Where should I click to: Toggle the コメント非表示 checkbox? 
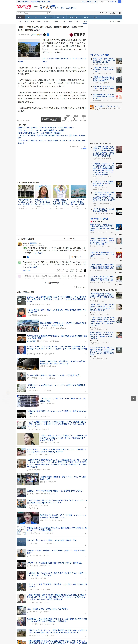[75, 287]
